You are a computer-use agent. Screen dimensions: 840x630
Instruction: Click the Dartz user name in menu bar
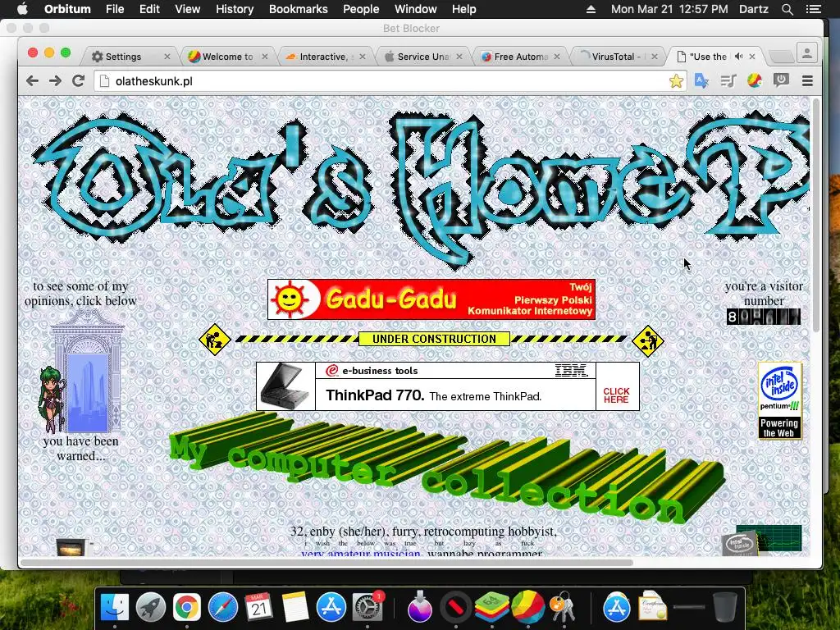click(x=753, y=9)
